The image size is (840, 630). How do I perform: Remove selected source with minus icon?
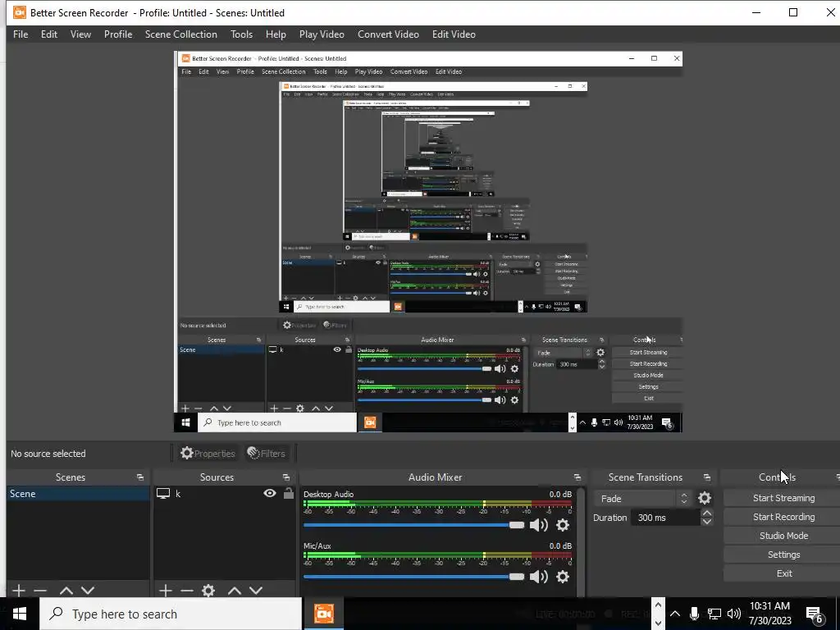187,591
